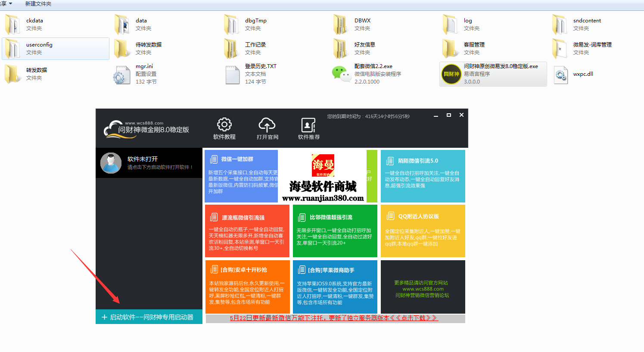Select the 工作记录 folder icon
The width and height of the screenshot is (644, 352).
(231, 48)
